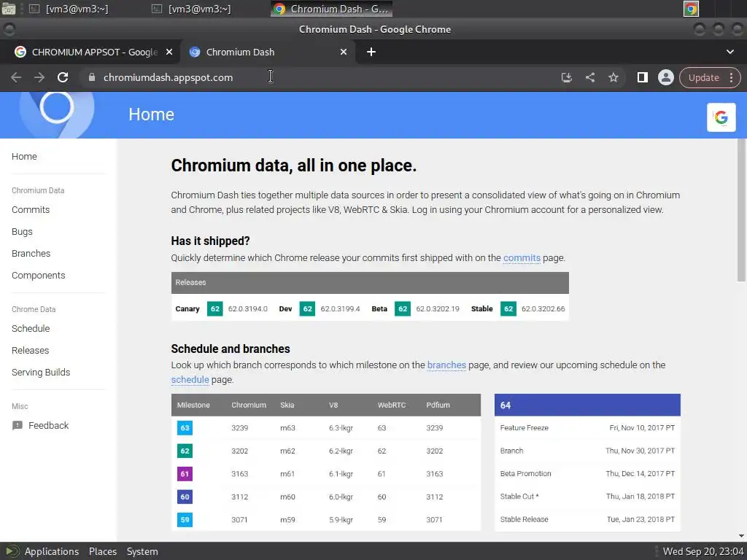This screenshot has height=560, width=747.
Task: Click the Chromium logo in the blue header
Action: [57, 114]
